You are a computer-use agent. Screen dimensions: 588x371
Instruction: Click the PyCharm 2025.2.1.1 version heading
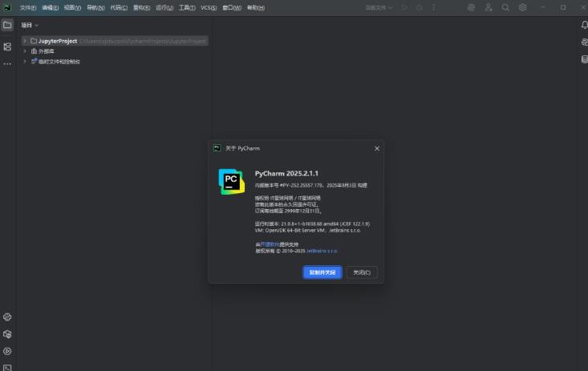pyautogui.click(x=286, y=174)
